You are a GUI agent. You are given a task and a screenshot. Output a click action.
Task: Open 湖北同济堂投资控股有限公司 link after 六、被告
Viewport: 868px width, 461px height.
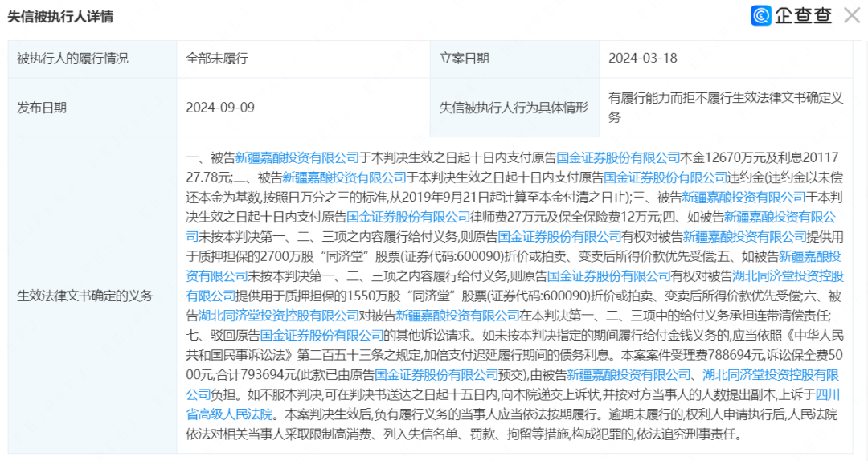click(x=279, y=316)
